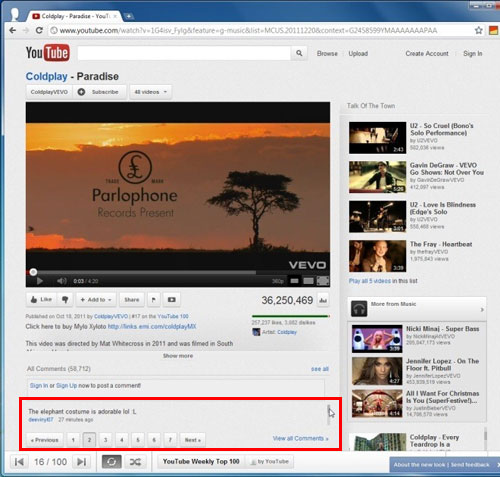Open The Fray Heartbeat thumbnail

click(x=377, y=256)
